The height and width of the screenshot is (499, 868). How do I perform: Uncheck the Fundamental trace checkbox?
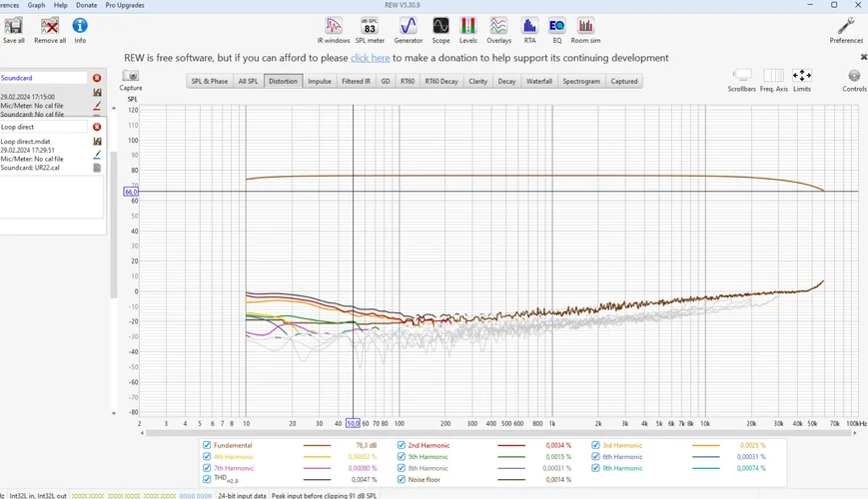[207, 445]
